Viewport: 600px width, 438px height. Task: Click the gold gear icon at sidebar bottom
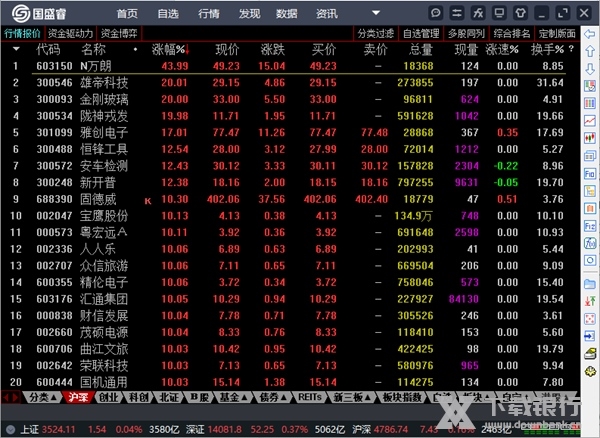point(590,371)
